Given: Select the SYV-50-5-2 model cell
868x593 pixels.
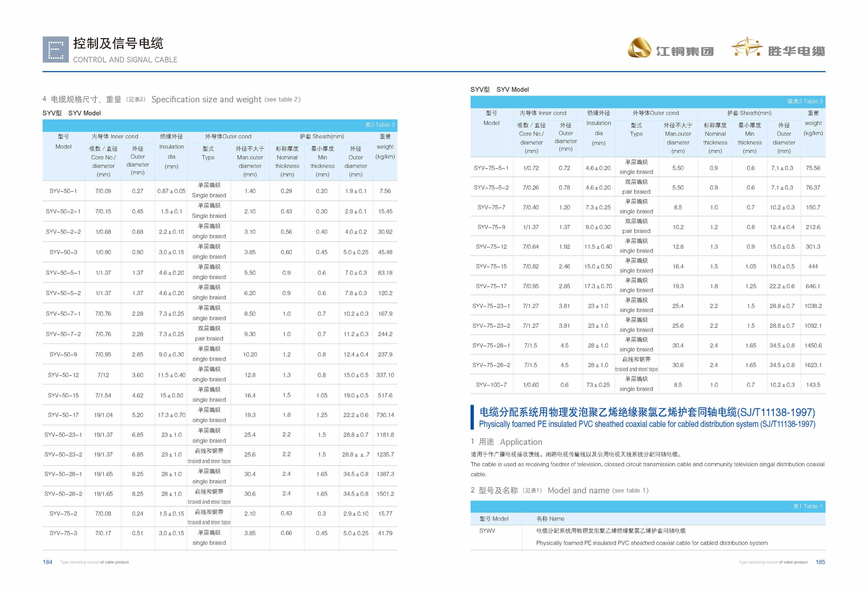Looking at the screenshot, I should pos(63,293).
